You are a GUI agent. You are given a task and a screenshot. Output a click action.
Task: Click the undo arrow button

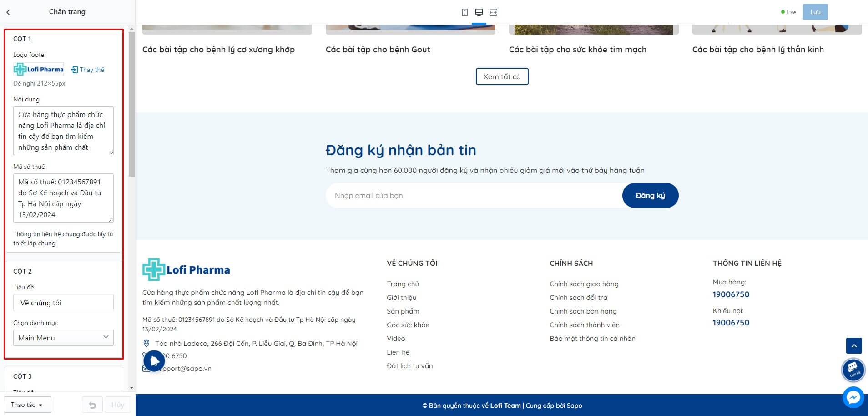(92, 405)
